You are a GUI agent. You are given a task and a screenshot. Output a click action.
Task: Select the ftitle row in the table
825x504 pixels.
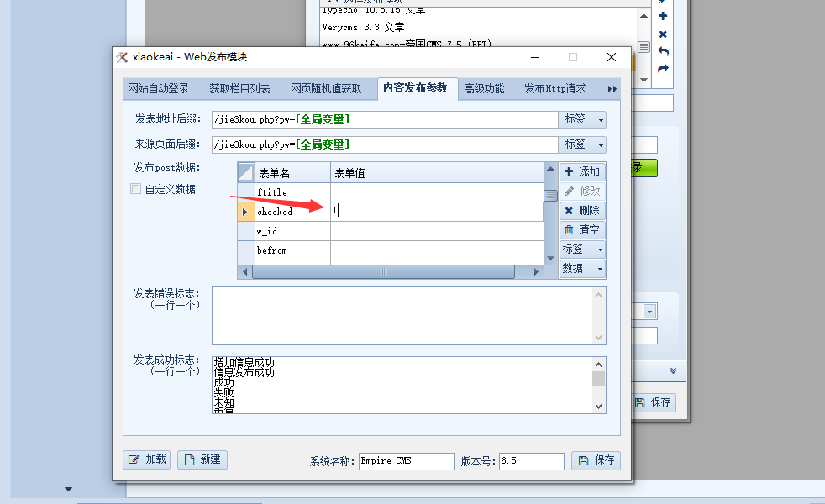pyautogui.click(x=292, y=192)
